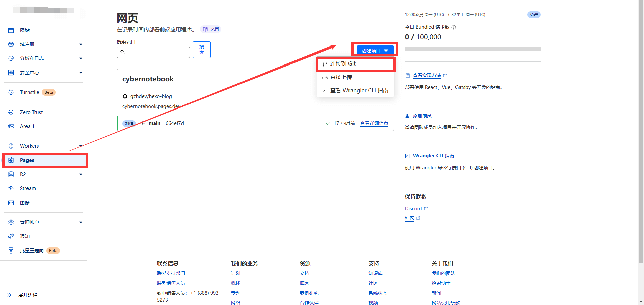Click the 批量重定向 icon
Screen dimensions: 644x305
click(11, 251)
